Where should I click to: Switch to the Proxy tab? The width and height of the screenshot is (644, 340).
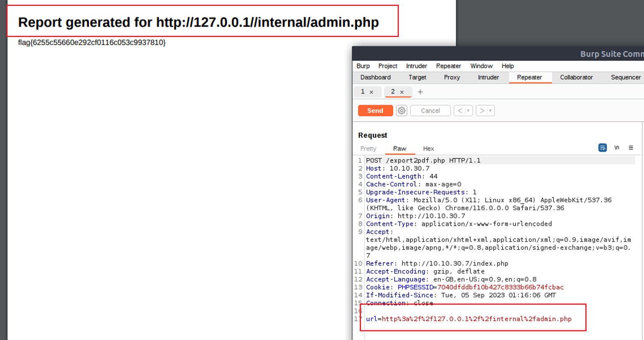[452, 78]
